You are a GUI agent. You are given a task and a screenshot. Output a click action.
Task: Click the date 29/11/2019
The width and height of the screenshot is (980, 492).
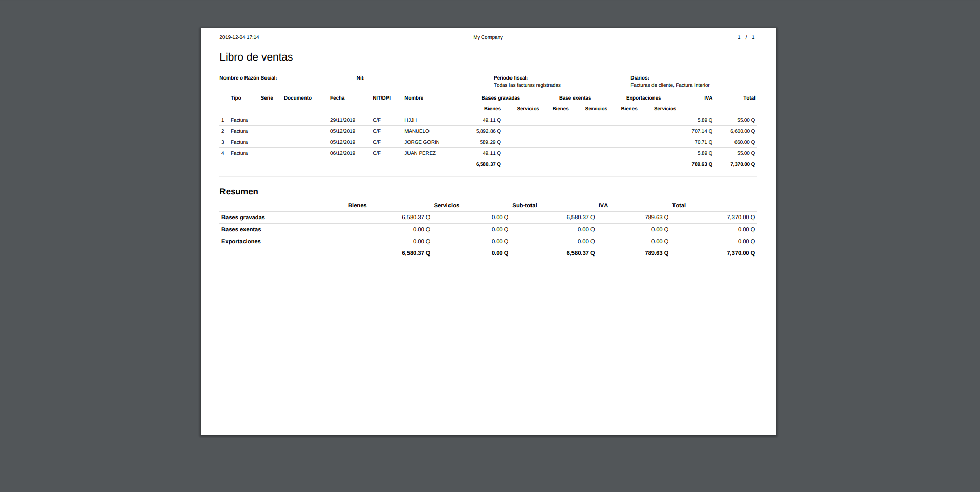point(342,120)
